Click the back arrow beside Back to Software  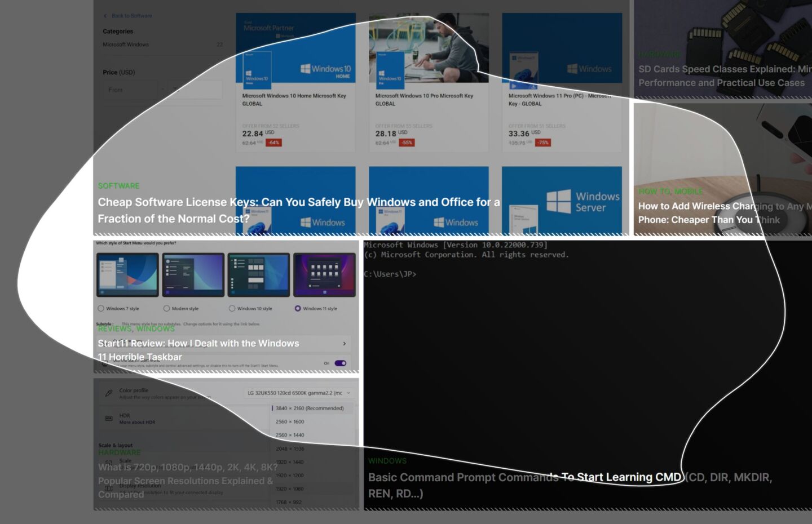click(x=105, y=16)
